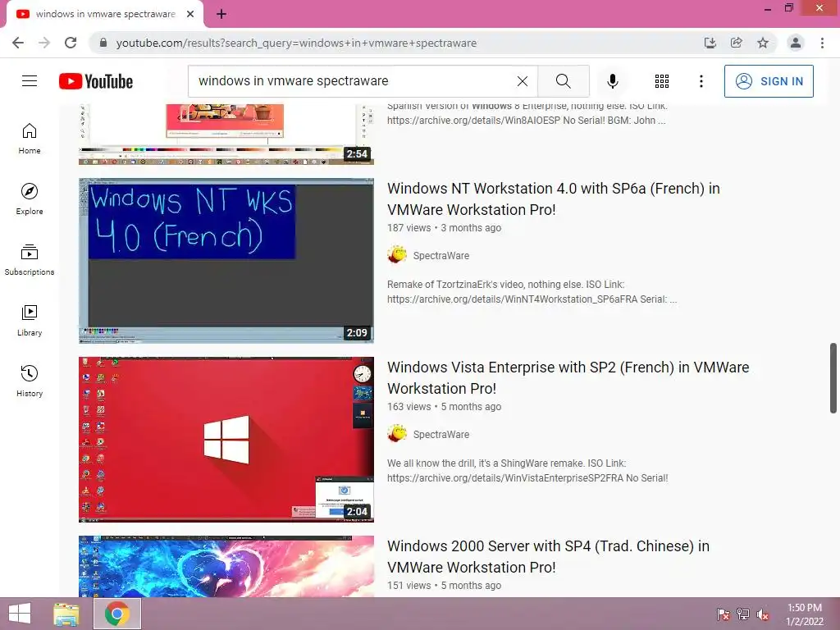Open a new browser tab
Viewport: 840px width, 630px height.
(x=221, y=15)
